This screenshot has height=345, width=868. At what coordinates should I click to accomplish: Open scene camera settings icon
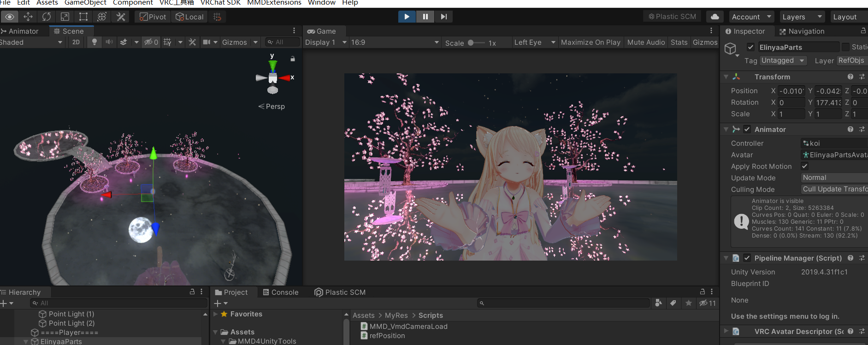click(207, 42)
